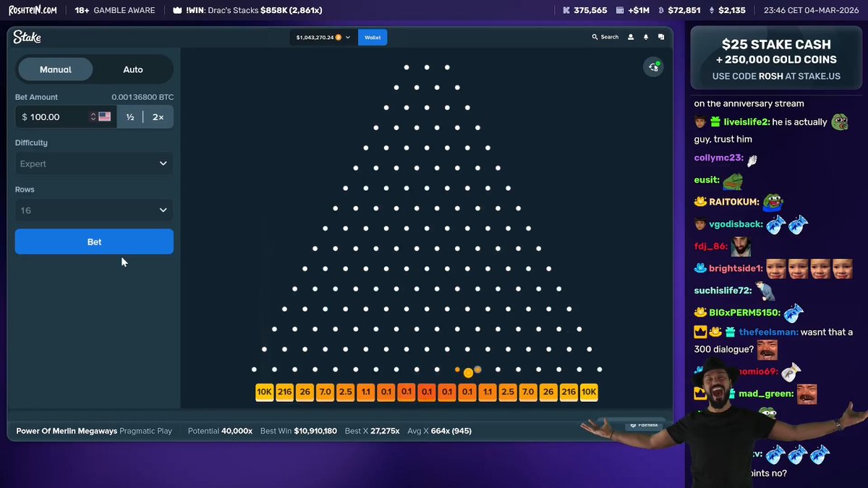Click the yellow Plinko ball
This screenshot has height=488, width=868.
468,372
